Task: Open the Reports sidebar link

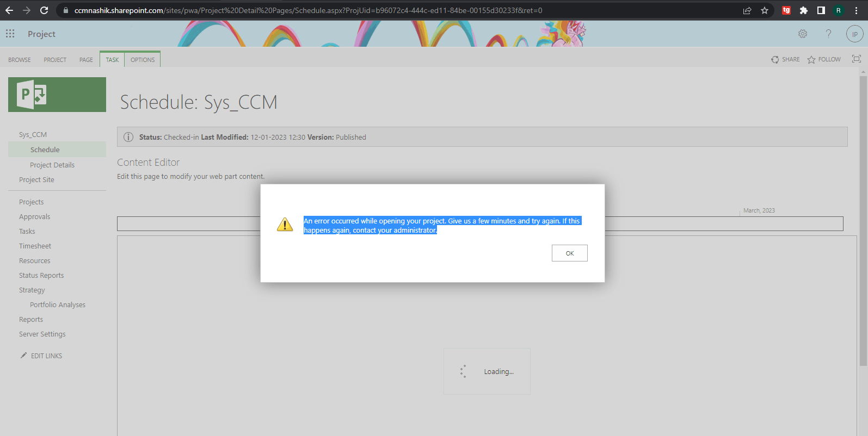Action: (31, 320)
